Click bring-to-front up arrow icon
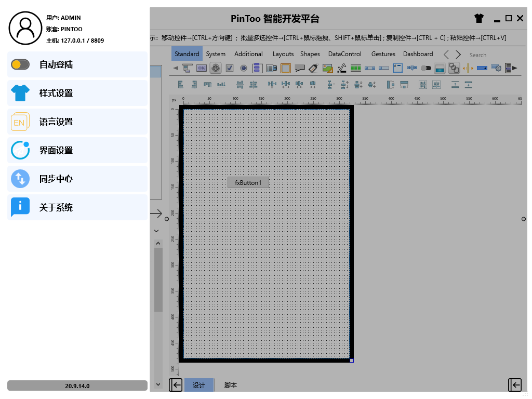Screen dimensions: 532x399 (x=455, y=85)
